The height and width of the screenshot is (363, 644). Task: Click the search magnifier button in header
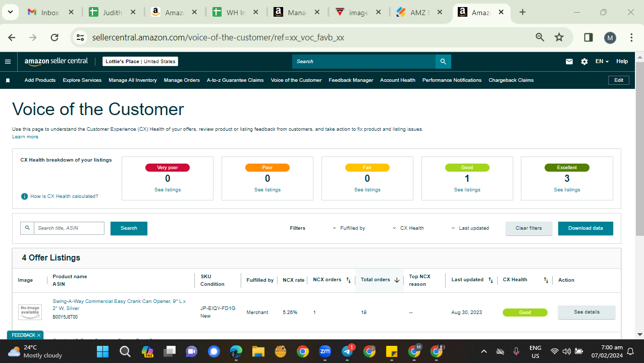(x=443, y=62)
